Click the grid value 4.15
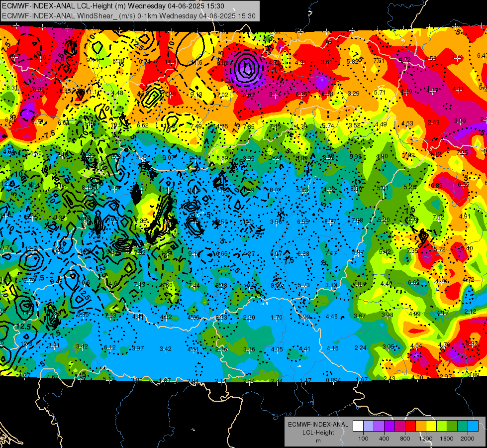The image size is (487, 448). [x=333, y=348]
